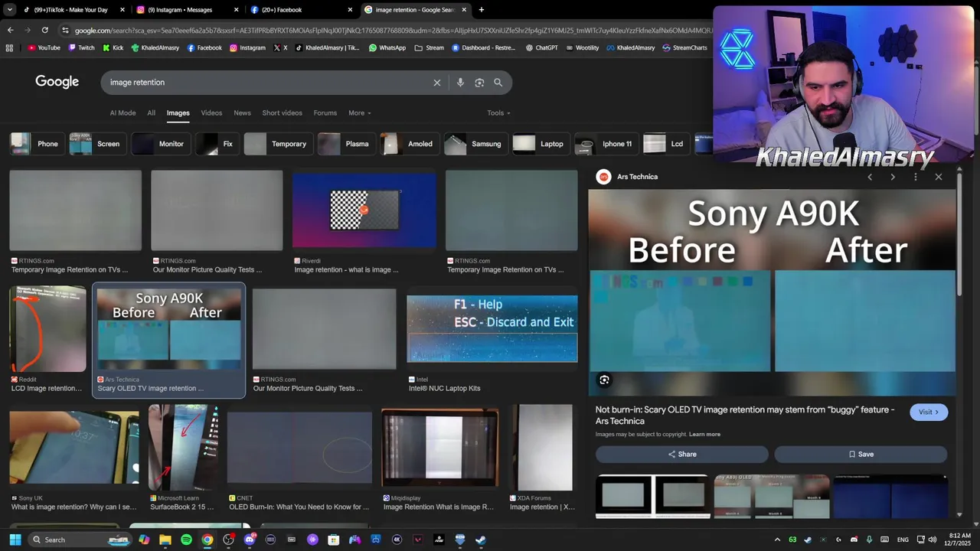The width and height of the screenshot is (980, 551).
Task: Open Chrome tab search dropdown arrow
Action: click(9, 10)
